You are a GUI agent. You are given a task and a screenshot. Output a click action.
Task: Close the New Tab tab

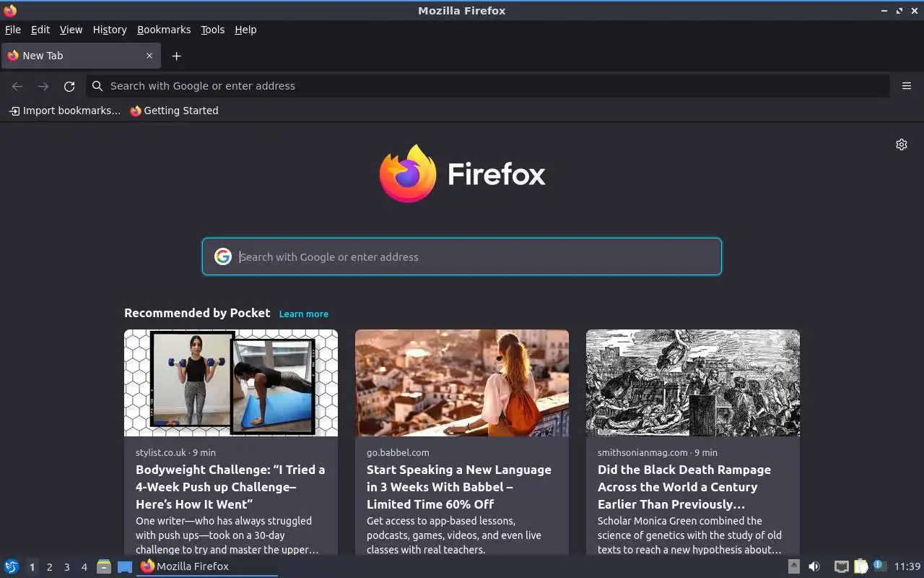(x=149, y=56)
